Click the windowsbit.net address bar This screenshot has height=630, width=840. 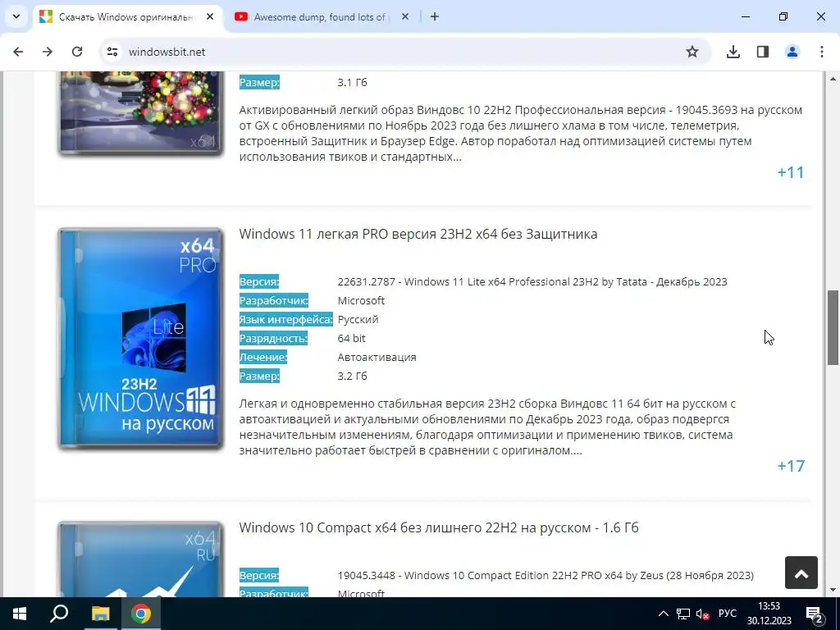(x=404, y=52)
